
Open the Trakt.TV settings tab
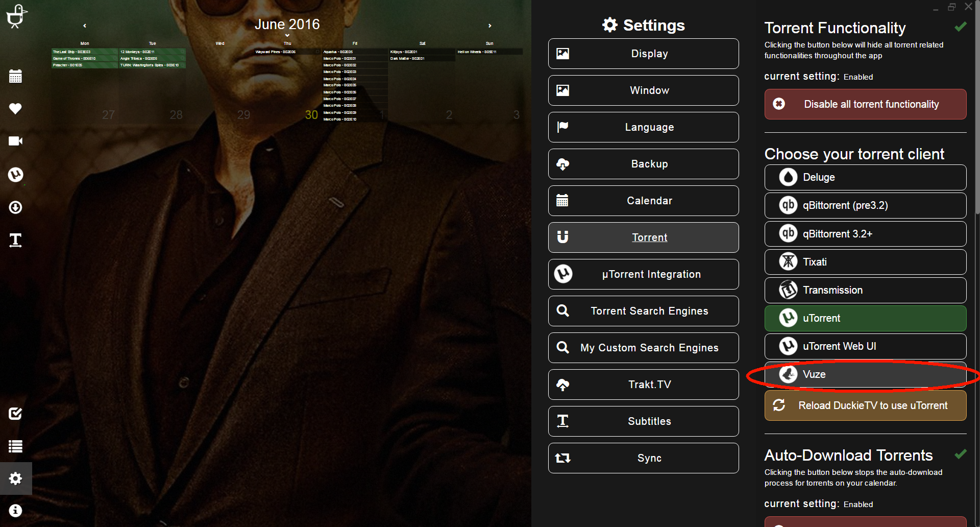643,385
